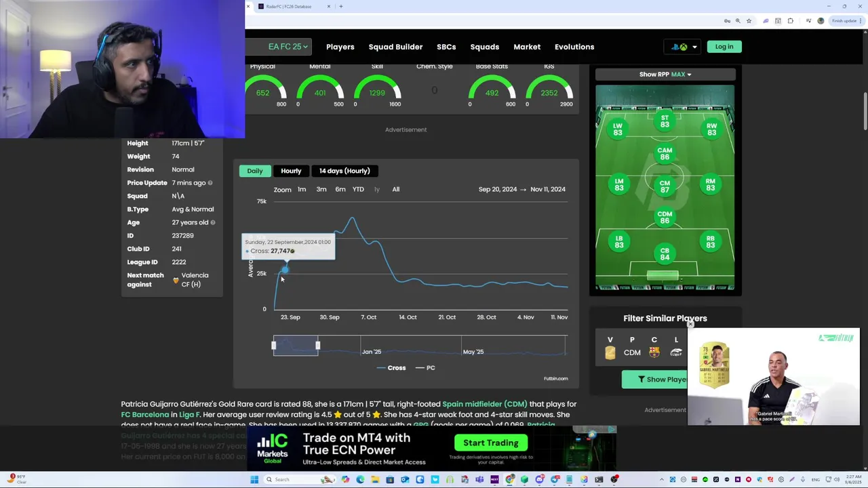The image size is (868, 488).
Task: Set chart zoom to YTD
Action: click(358, 189)
